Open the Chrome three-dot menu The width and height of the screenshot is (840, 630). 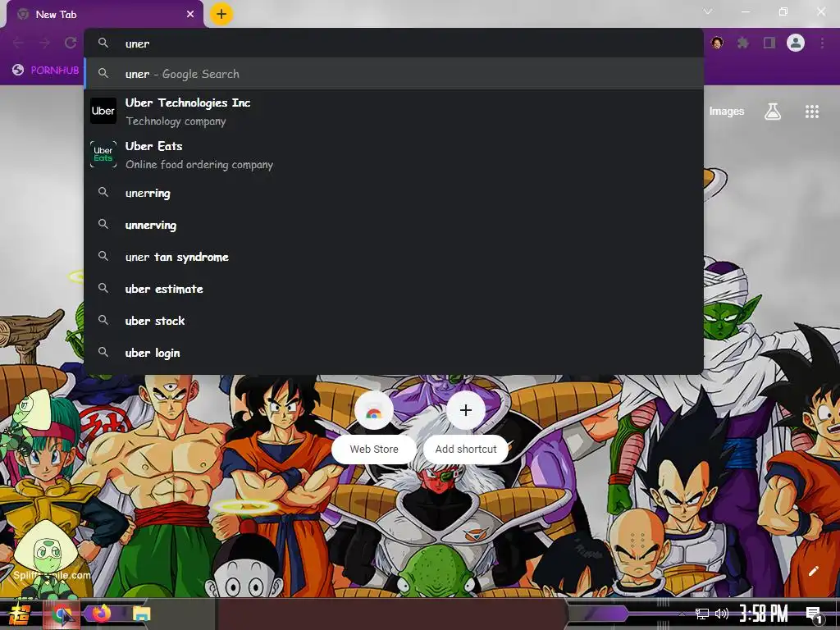pos(822,43)
